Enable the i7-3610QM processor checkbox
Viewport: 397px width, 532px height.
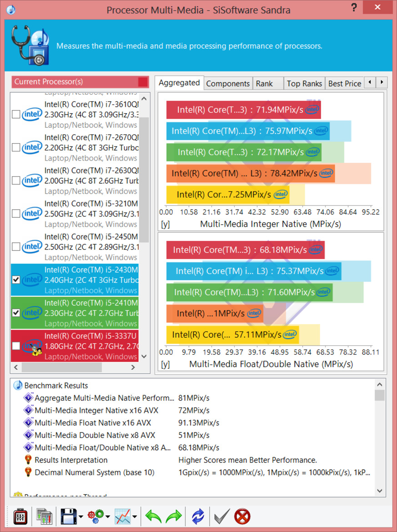[x=16, y=114]
